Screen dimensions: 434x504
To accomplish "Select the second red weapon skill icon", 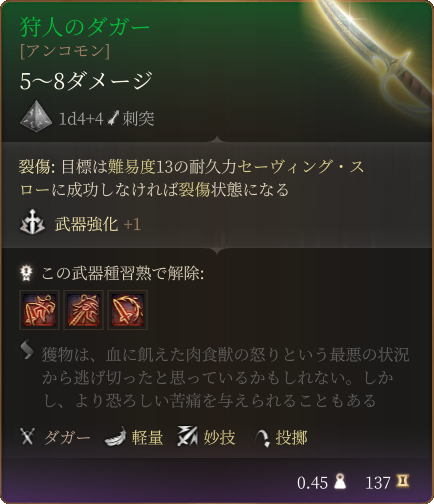I will 83,310.
